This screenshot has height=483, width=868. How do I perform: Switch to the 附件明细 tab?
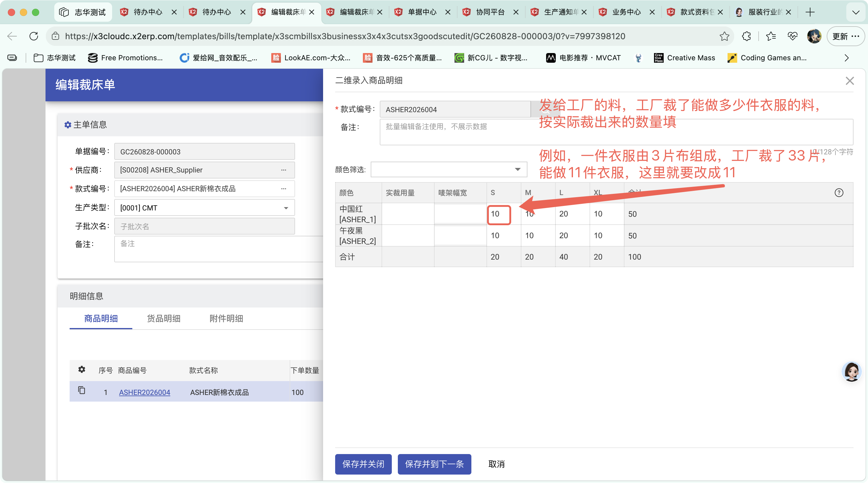point(226,318)
